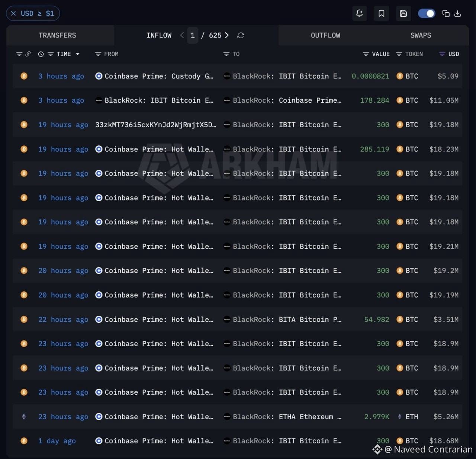Go to the previous inflow page
The width and height of the screenshot is (476, 459).
click(x=182, y=35)
